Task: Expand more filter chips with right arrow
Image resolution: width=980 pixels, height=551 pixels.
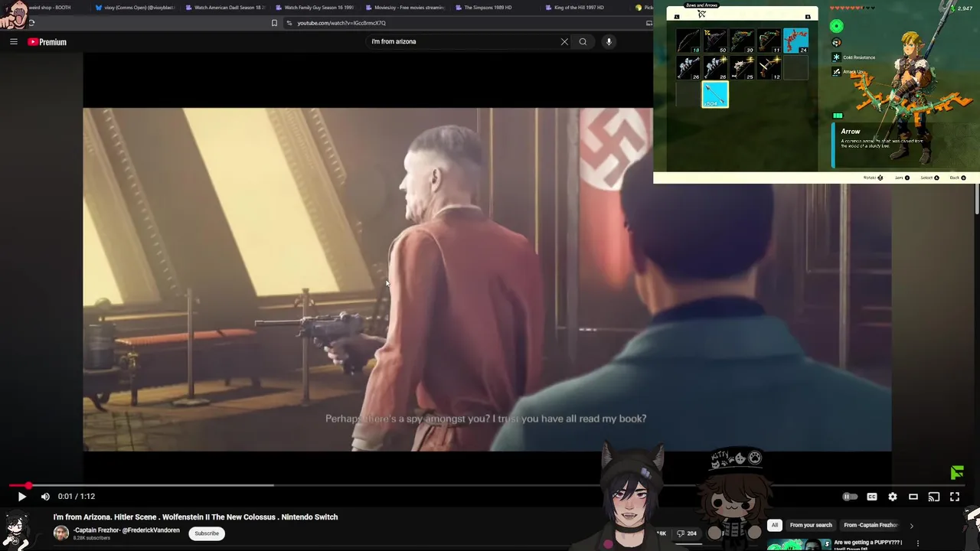Action: [x=911, y=526]
